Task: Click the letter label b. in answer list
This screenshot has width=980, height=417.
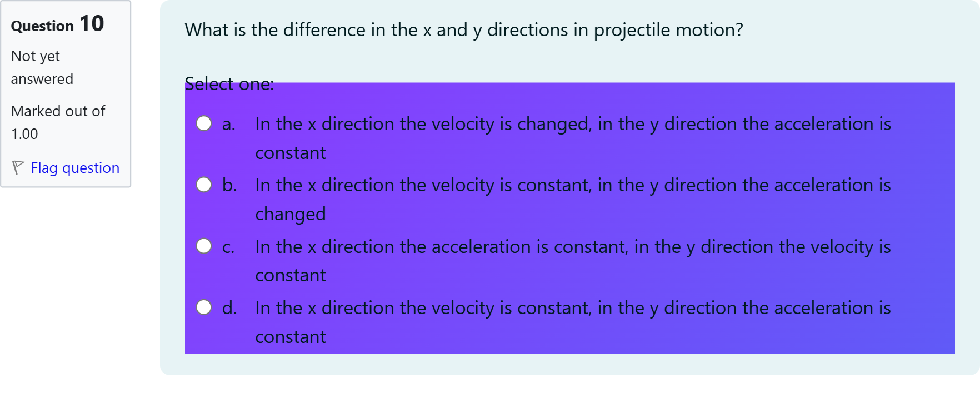Action: coord(229,185)
